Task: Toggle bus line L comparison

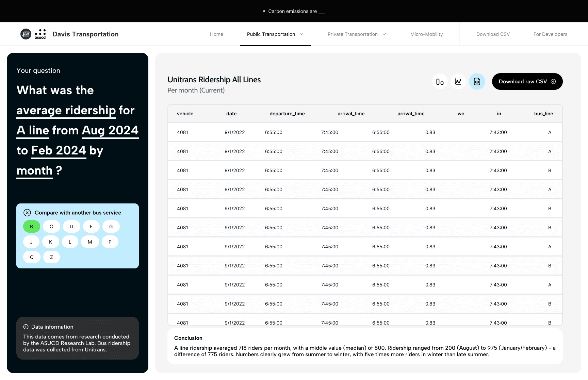Action: pyautogui.click(x=70, y=242)
